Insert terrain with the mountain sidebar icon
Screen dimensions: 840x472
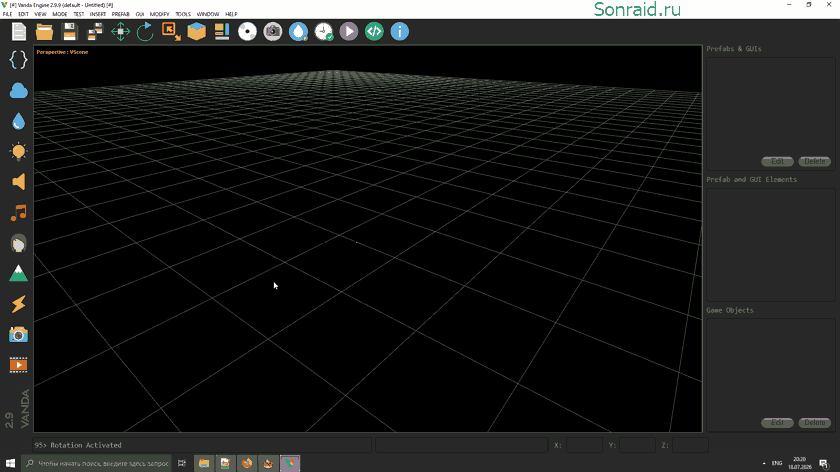[x=18, y=274]
